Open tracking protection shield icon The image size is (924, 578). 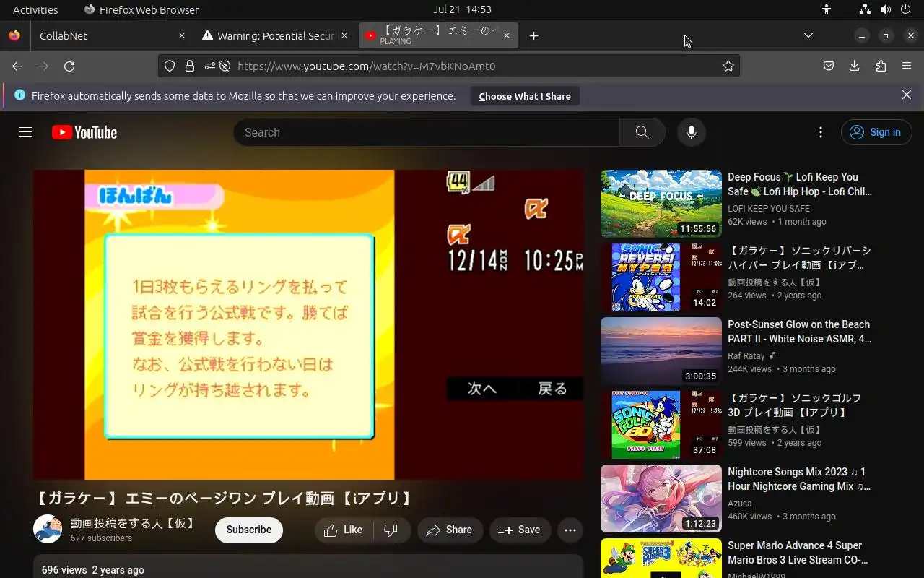point(170,66)
